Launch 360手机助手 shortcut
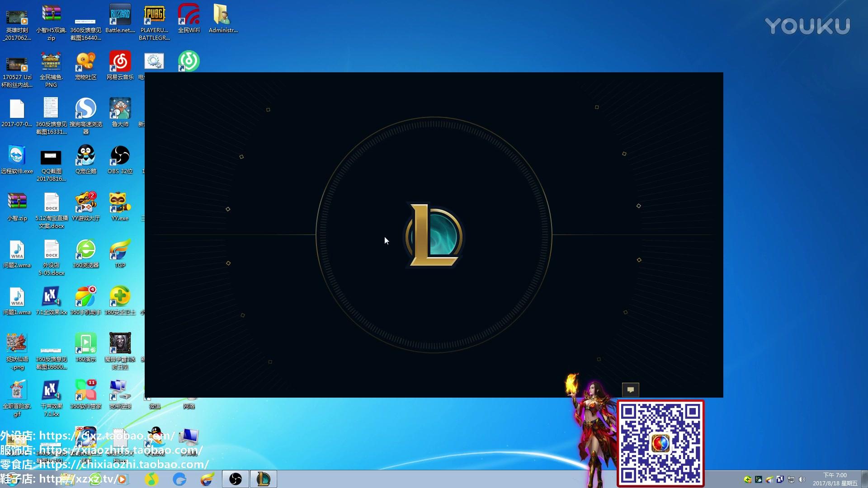 (x=85, y=300)
